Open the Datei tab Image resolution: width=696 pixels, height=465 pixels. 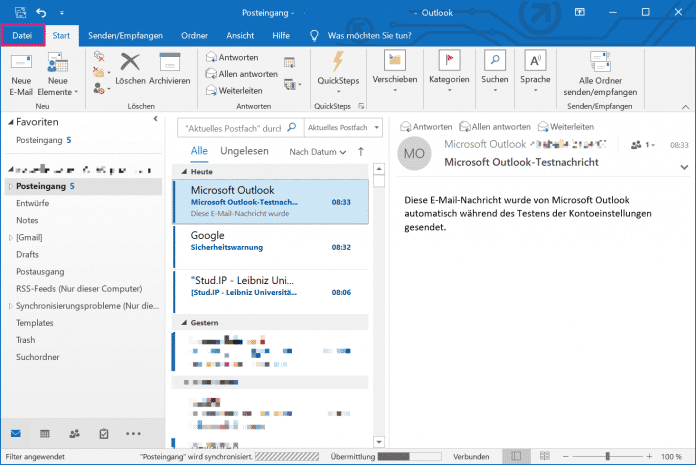coord(23,36)
